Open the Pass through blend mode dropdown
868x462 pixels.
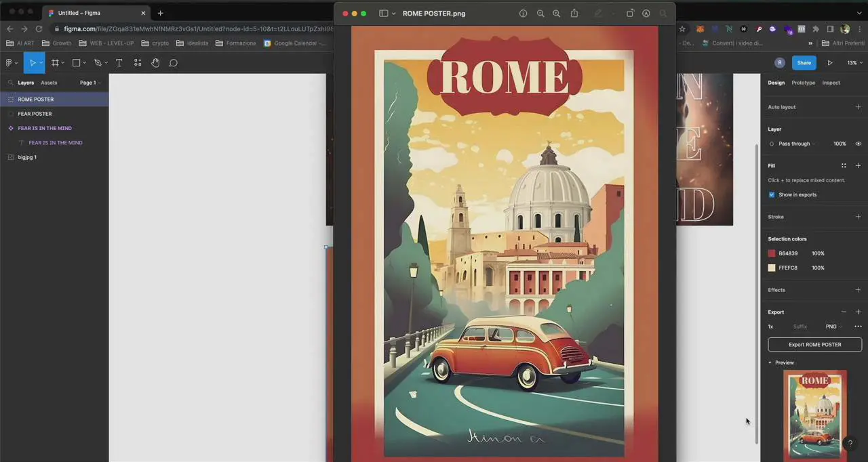796,144
